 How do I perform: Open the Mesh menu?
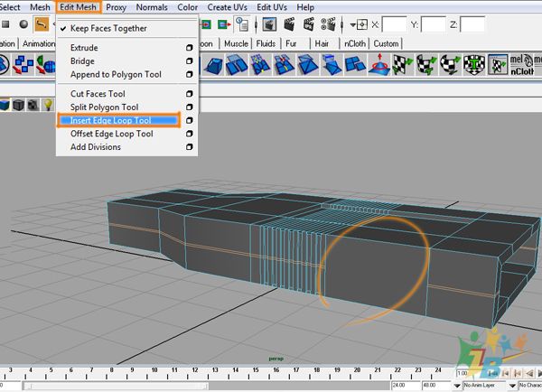point(40,7)
